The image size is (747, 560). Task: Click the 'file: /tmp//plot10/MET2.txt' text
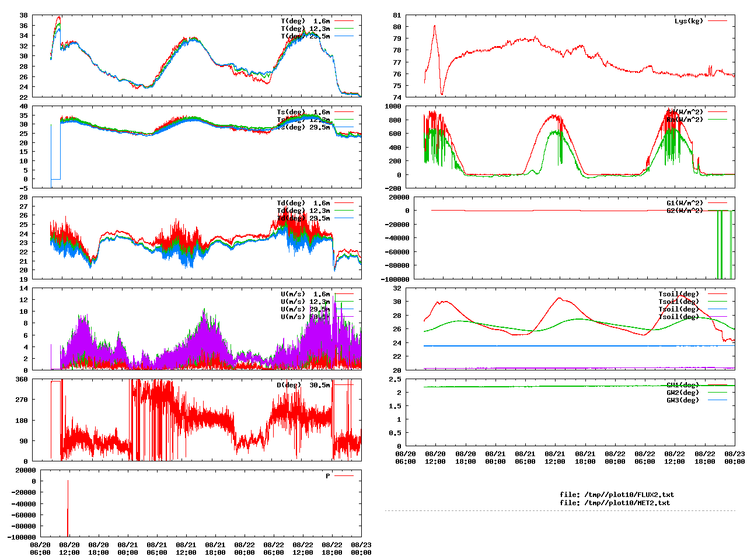tap(615, 502)
